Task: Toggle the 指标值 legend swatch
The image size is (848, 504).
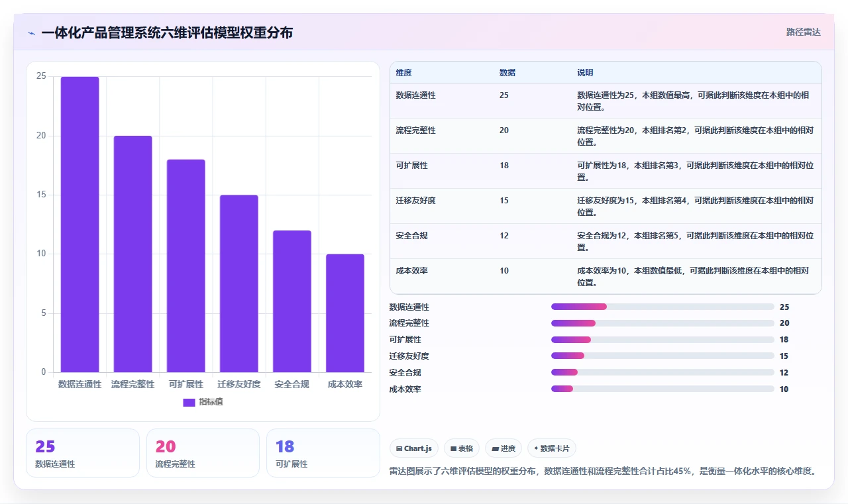Action: 189,402
